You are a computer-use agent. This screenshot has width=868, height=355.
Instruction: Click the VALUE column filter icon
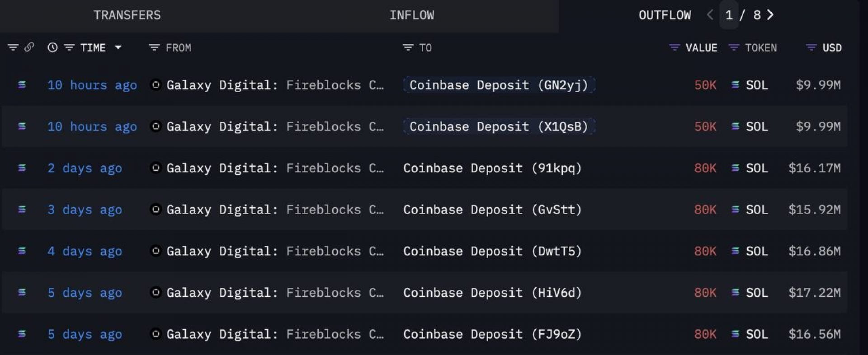tap(674, 47)
